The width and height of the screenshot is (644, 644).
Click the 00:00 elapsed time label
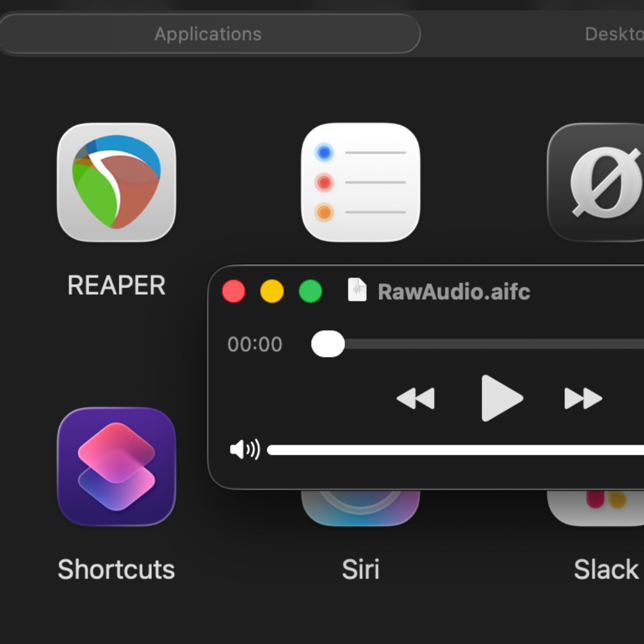click(x=255, y=344)
